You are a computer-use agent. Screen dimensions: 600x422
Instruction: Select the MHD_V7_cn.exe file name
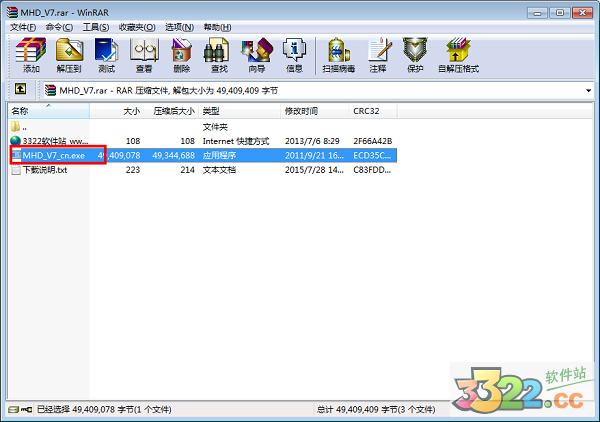pos(54,155)
